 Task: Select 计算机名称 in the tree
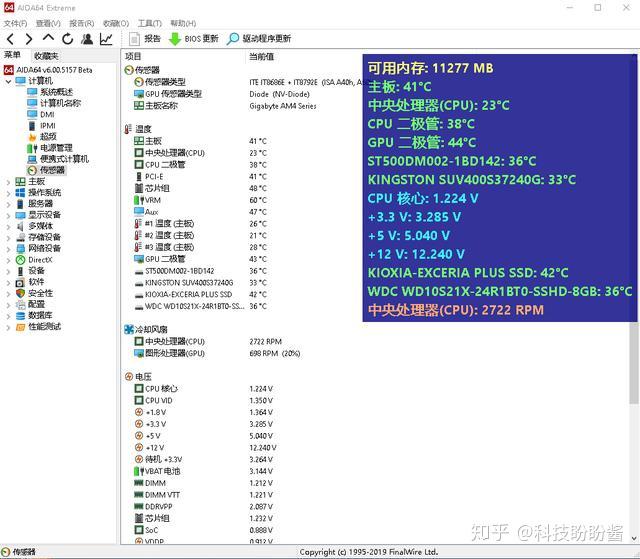point(54,103)
